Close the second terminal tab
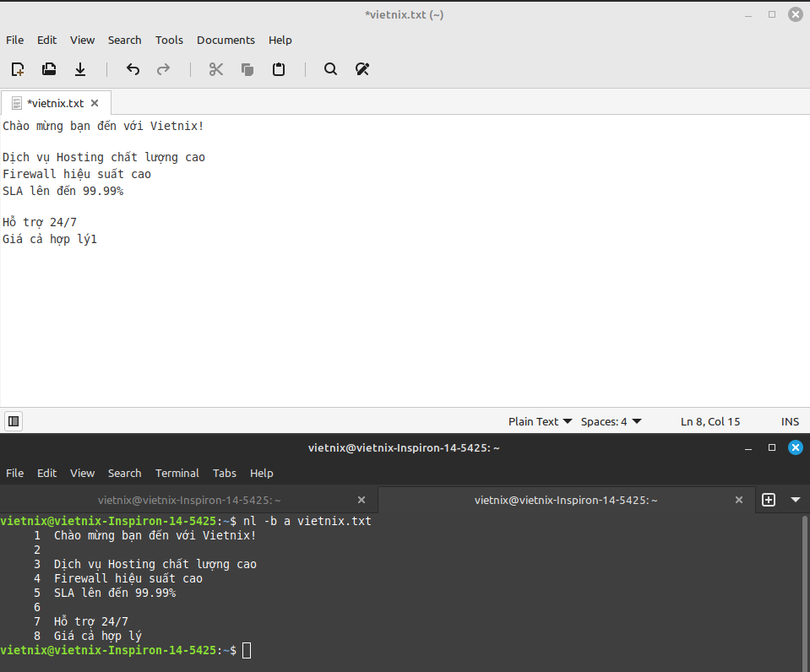 coord(739,500)
